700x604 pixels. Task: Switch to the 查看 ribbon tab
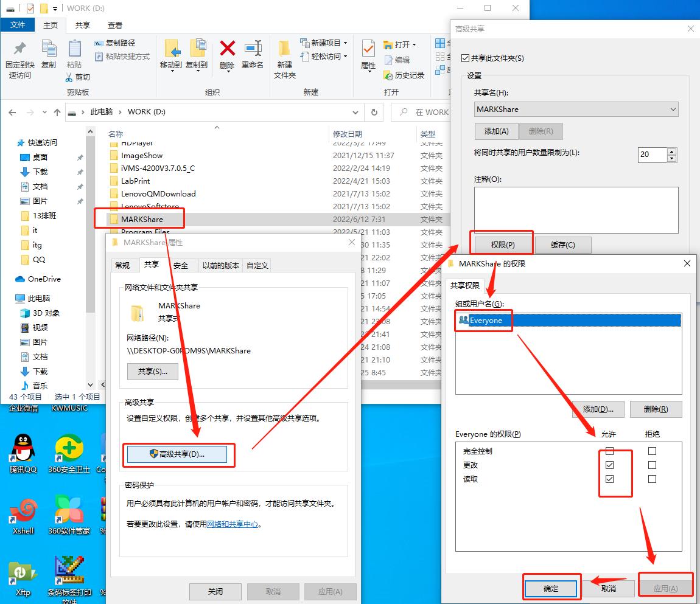[x=113, y=25]
